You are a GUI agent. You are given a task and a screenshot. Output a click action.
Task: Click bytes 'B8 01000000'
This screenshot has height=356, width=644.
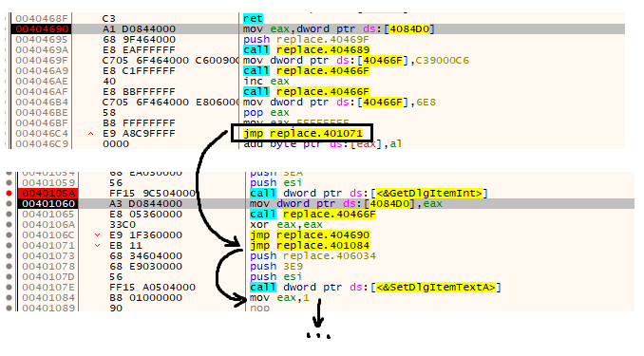click(146, 298)
